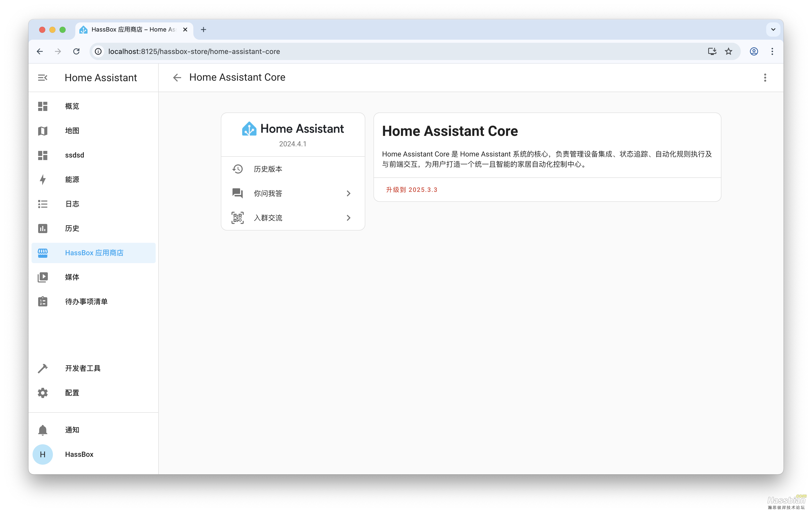Click the Home Assistant sidebar title
The height and width of the screenshot is (512, 812).
101,78
